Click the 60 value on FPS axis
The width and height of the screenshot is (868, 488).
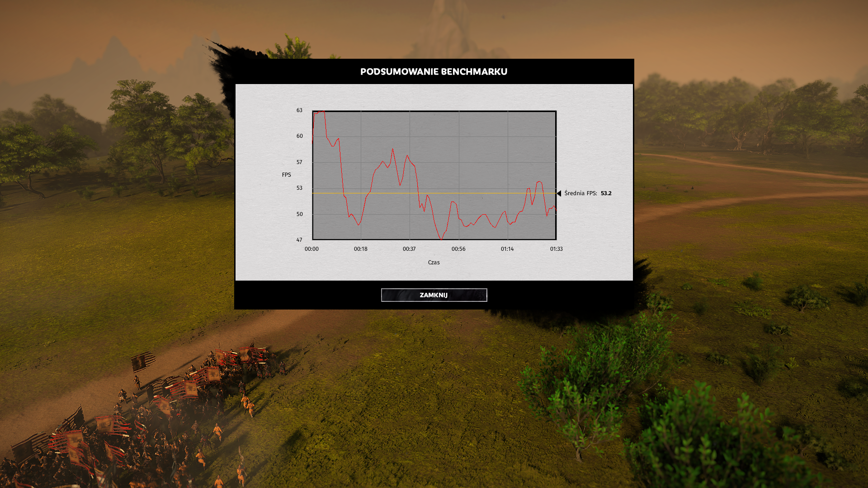click(x=299, y=136)
